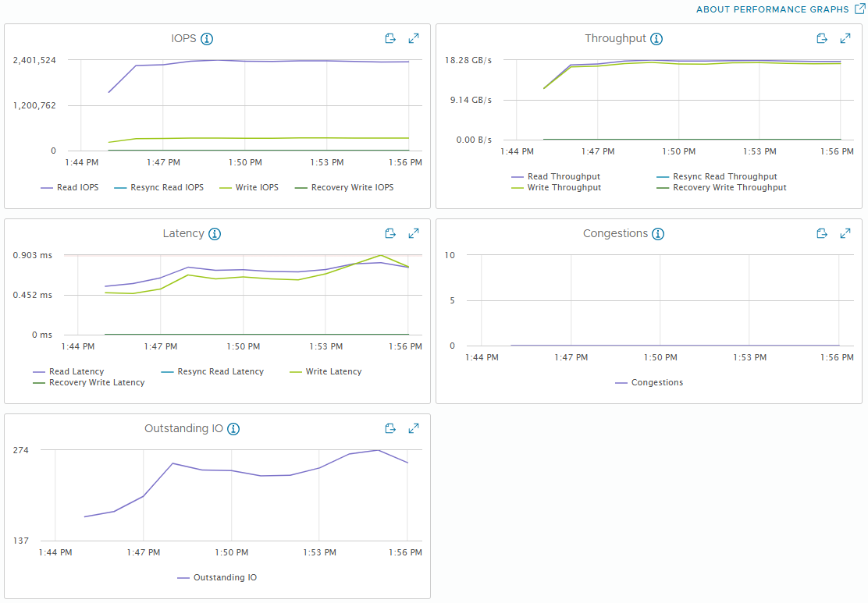Viewport: 868px width, 603px height.
Task: Click the Congestions info icon
Action: click(x=658, y=234)
